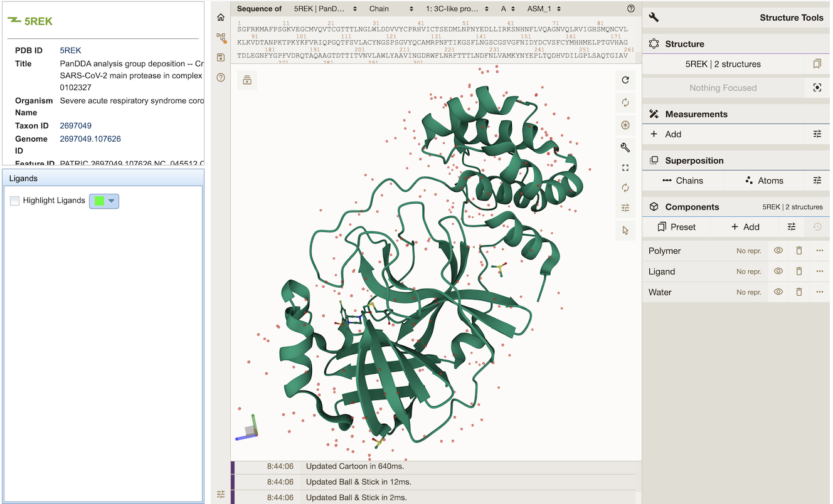
Task: Toggle visibility of the Polymer component
Action: point(778,251)
